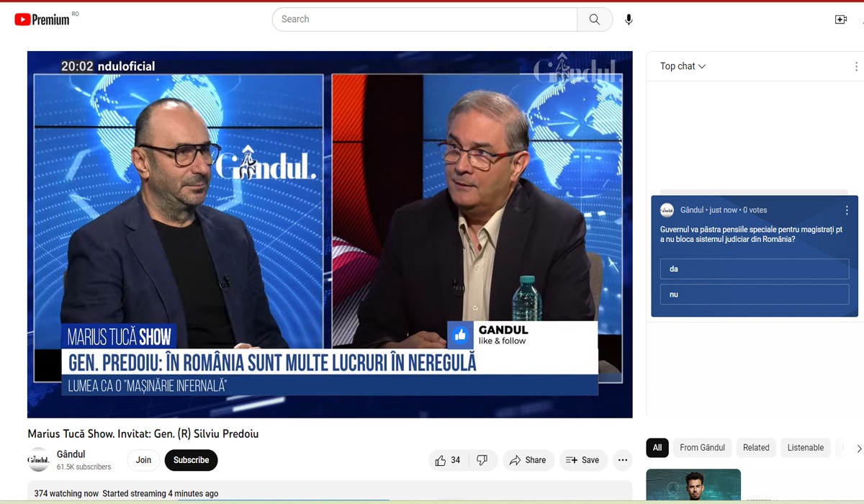Start voice search with microphone icon
Viewport: 864px width, 504px height.
629,19
